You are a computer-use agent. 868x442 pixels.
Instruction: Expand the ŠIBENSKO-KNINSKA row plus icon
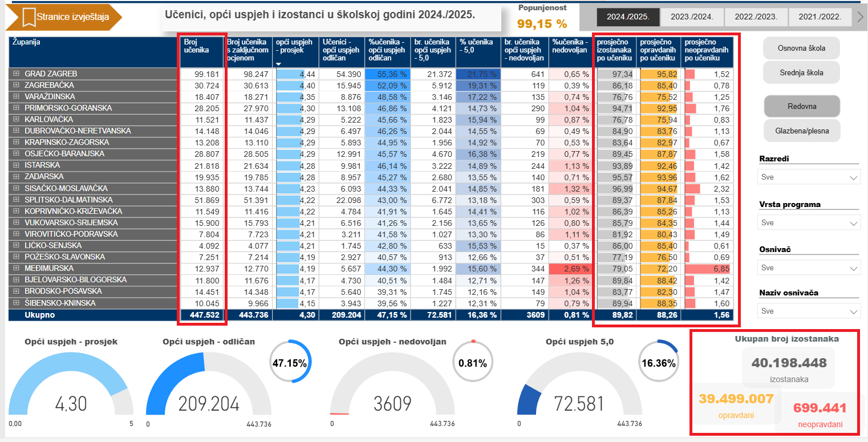pyautogui.click(x=16, y=303)
